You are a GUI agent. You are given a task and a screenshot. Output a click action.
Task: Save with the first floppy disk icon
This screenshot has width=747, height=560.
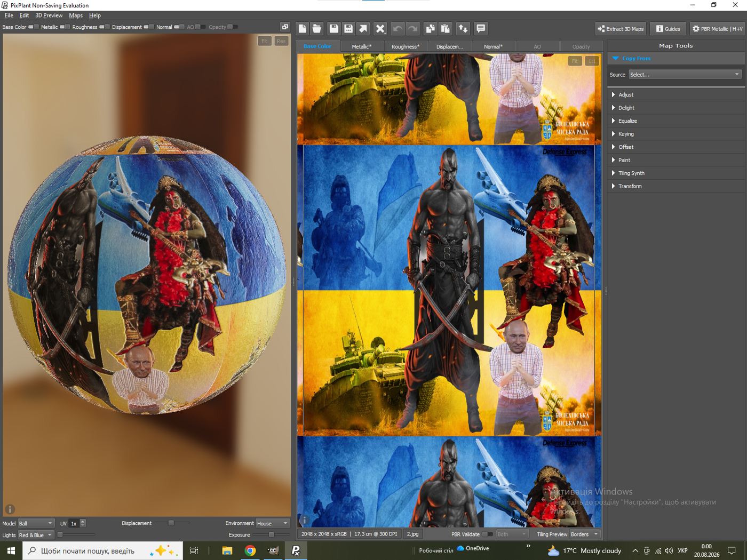[x=334, y=29]
